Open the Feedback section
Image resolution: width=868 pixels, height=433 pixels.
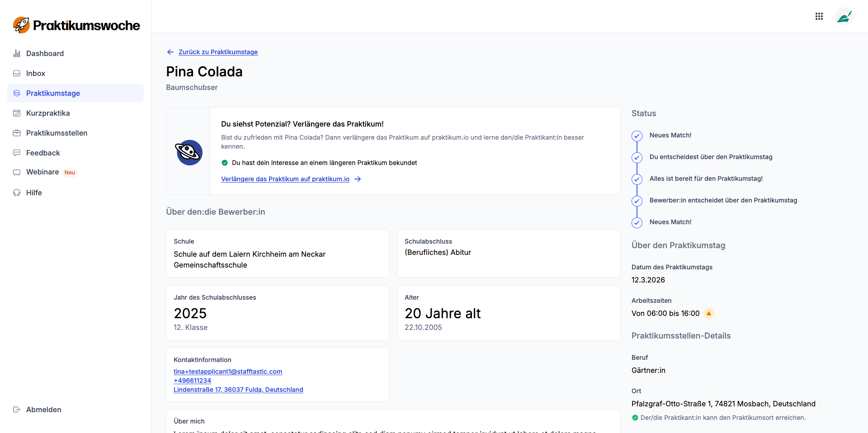click(x=43, y=153)
